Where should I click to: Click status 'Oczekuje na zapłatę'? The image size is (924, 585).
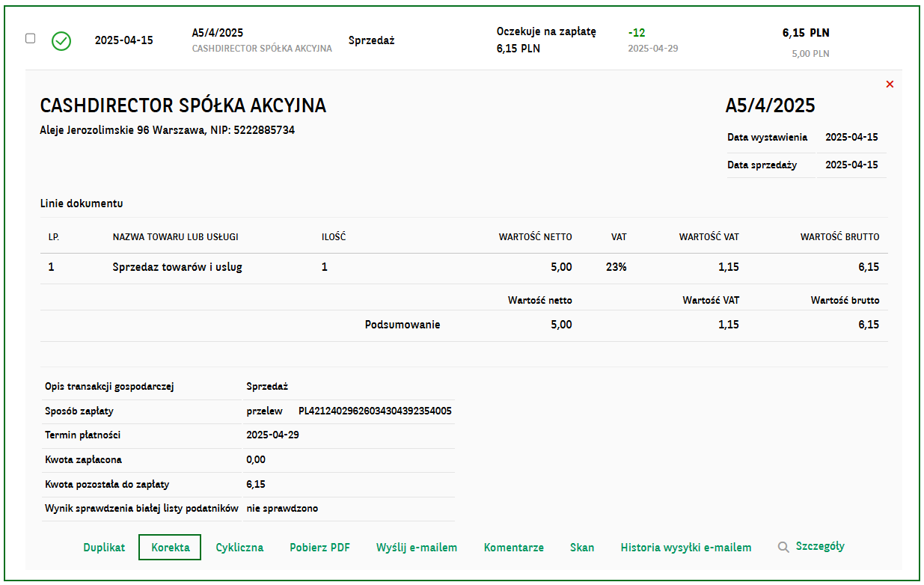click(x=546, y=32)
